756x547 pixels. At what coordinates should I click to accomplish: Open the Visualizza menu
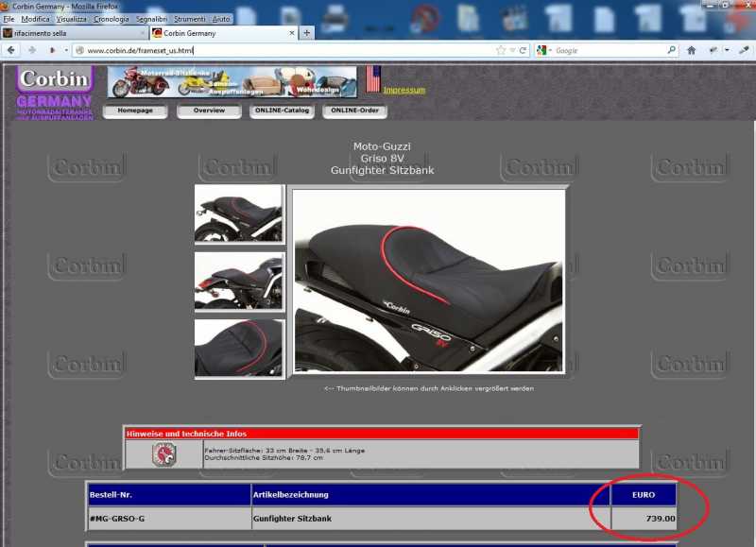(x=72, y=19)
